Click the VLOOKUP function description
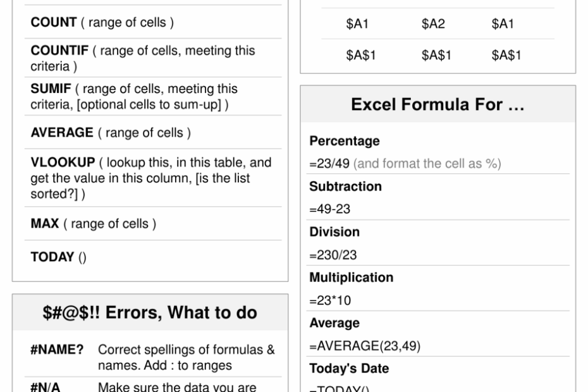This screenshot has height=392, width=588. click(x=150, y=179)
